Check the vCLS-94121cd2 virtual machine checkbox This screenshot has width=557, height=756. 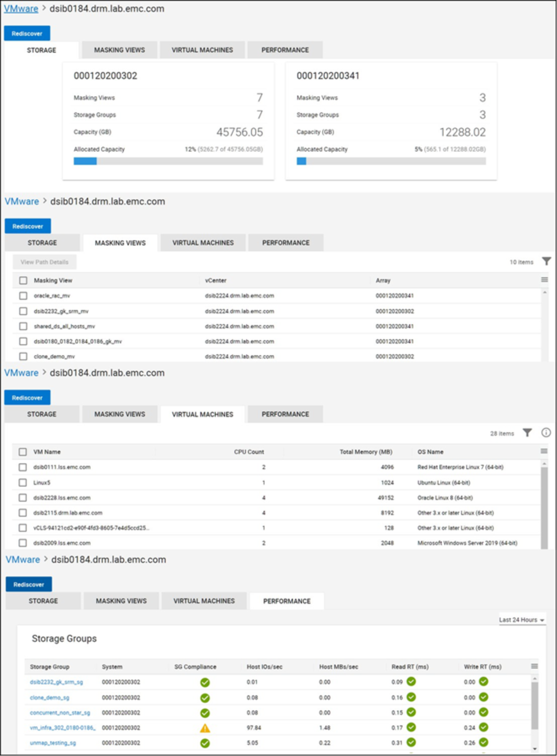(x=23, y=528)
